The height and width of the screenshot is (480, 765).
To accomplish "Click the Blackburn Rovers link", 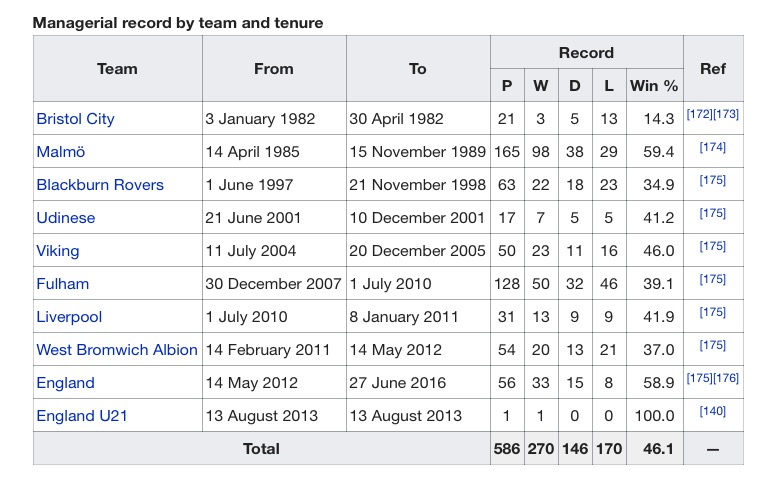I will (x=100, y=185).
